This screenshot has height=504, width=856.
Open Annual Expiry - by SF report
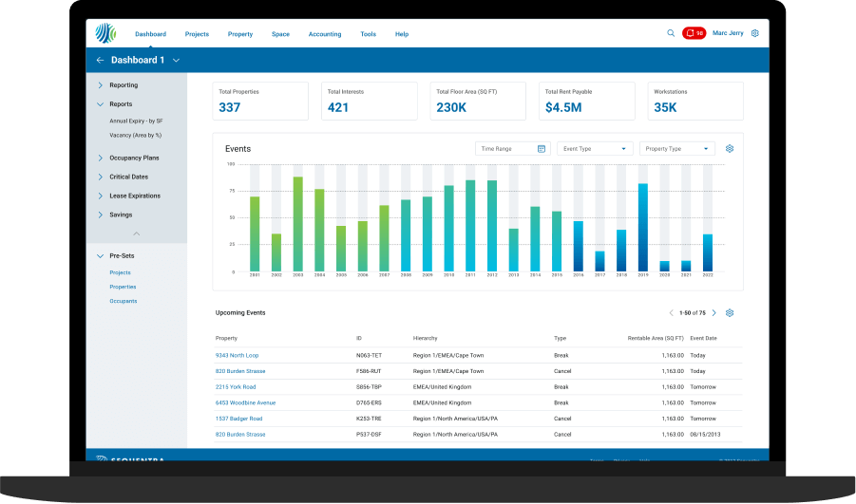coord(136,121)
